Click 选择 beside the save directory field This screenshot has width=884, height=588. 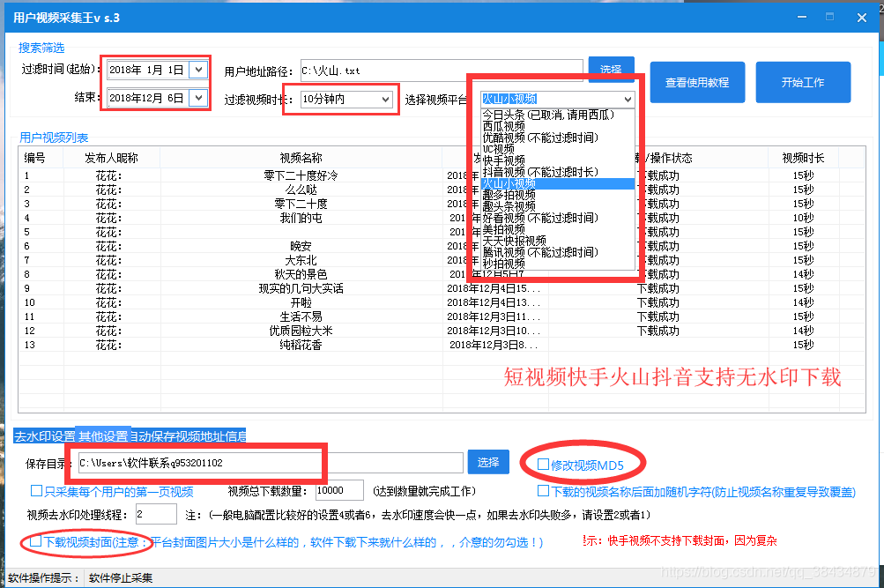pyautogui.click(x=488, y=462)
